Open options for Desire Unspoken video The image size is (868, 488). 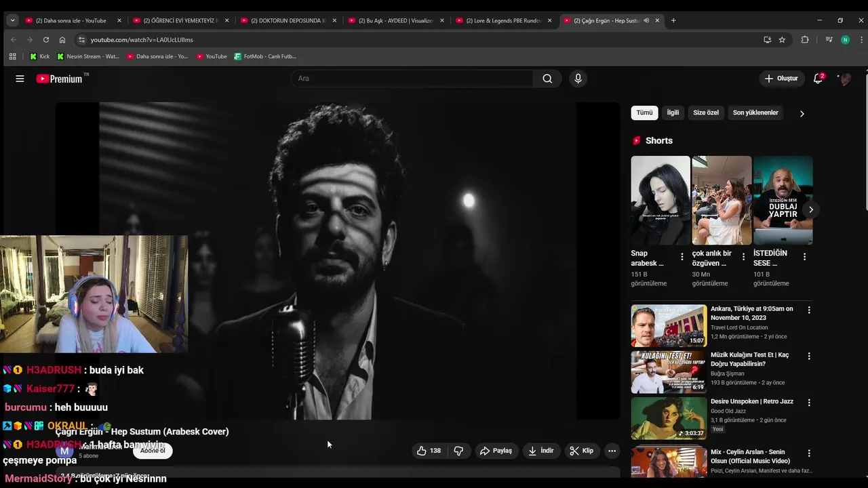click(808, 402)
